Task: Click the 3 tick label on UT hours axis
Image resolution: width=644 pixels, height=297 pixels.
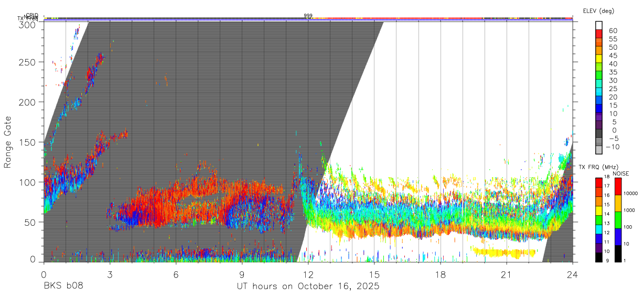Action: coord(110,274)
